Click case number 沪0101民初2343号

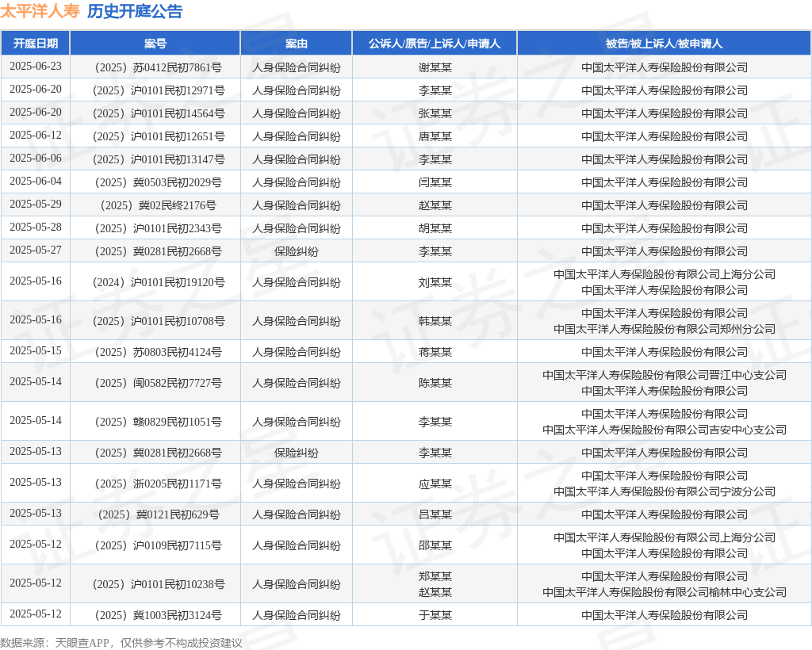158,228
